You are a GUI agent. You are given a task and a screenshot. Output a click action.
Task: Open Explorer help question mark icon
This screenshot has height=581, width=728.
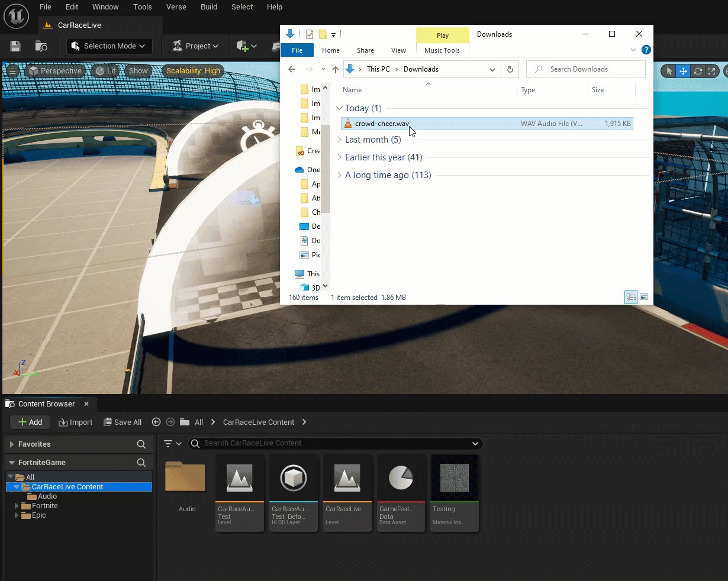[646, 50]
